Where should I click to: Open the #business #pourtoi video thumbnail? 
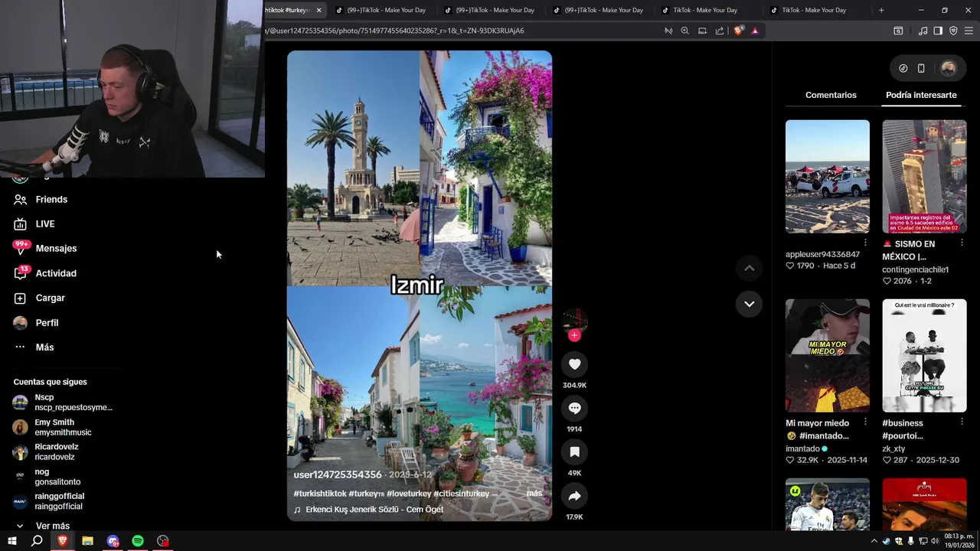(924, 355)
